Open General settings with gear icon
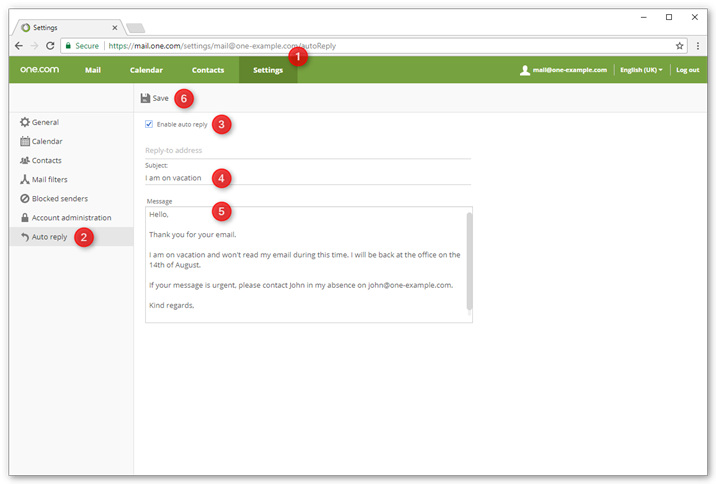 pyautogui.click(x=25, y=122)
